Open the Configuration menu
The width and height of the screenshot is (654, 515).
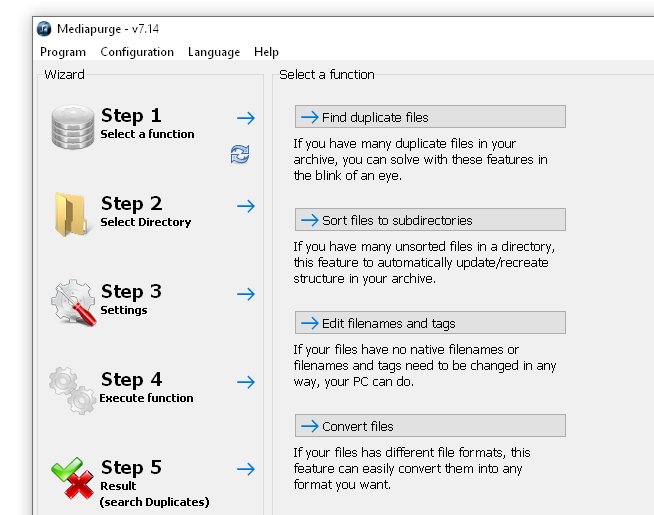point(137,52)
